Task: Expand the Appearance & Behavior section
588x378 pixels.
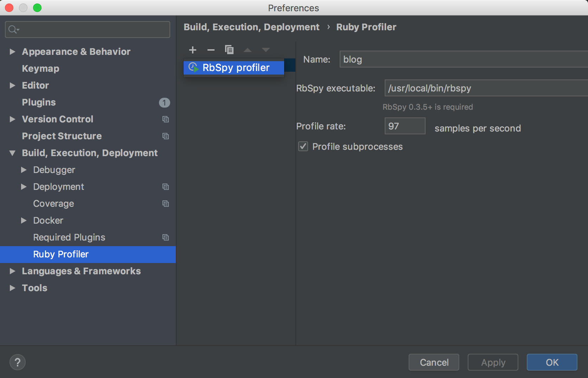Action: (x=13, y=52)
